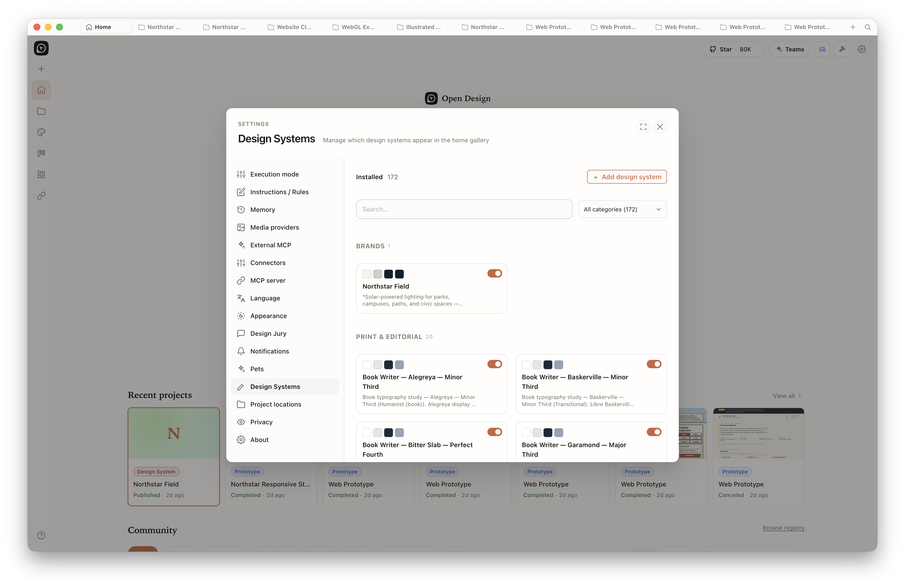Click the Teams button
The height and width of the screenshot is (588, 905).
pyautogui.click(x=789, y=49)
